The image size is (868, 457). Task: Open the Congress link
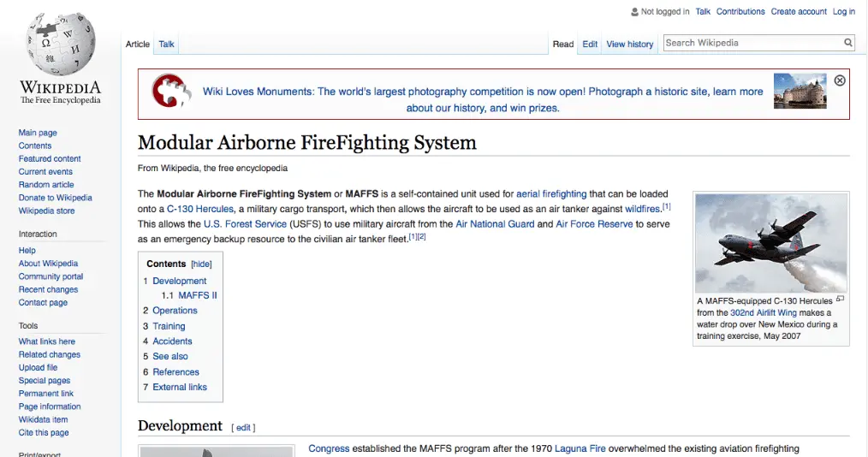(329, 448)
